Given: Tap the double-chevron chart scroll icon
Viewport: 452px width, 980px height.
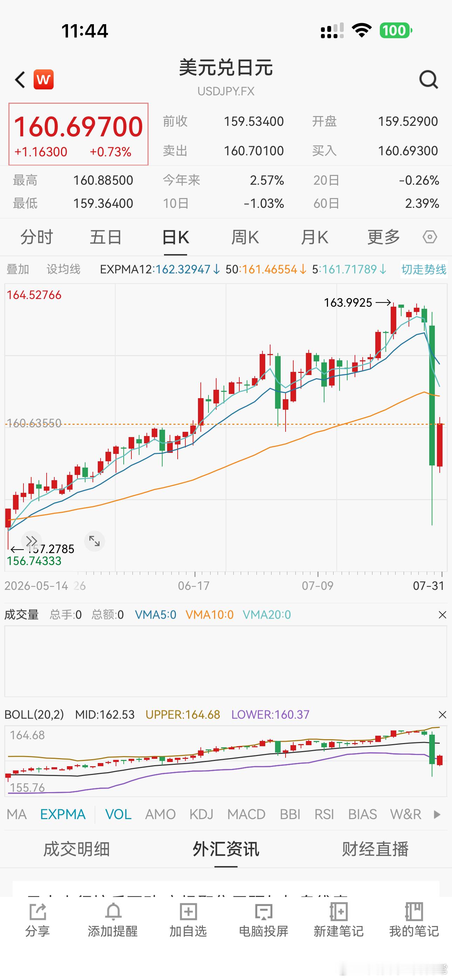Looking at the screenshot, I should pos(31,540).
